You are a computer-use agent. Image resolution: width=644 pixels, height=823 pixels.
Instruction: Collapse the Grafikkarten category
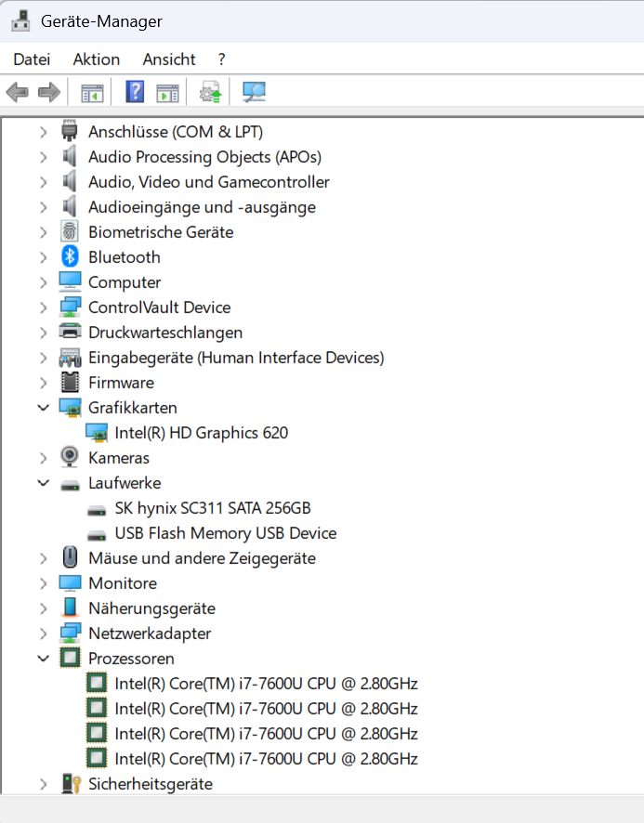(43, 407)
